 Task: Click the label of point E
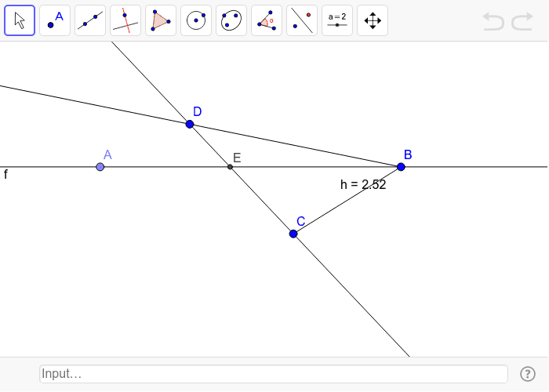point(237,158)
